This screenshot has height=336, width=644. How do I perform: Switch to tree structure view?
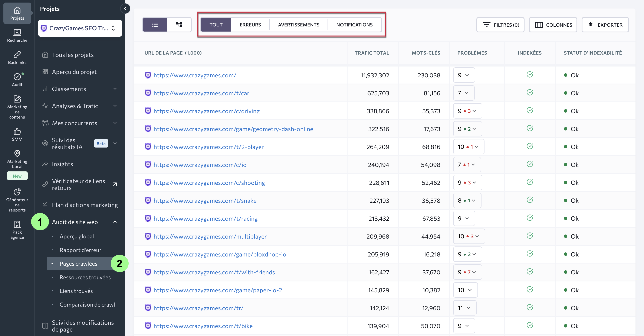pyautogui.click(x=179, y=25)
